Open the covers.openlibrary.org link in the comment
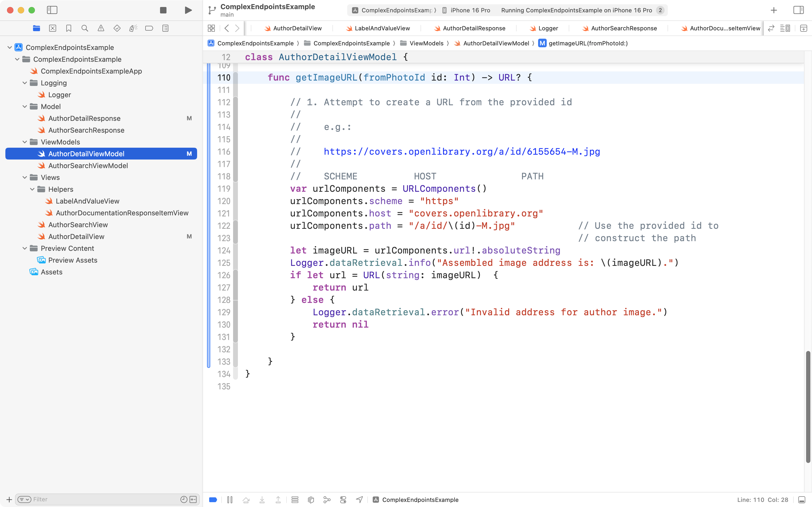The height and width of the screenshot is (507, 812). point(462,151)
